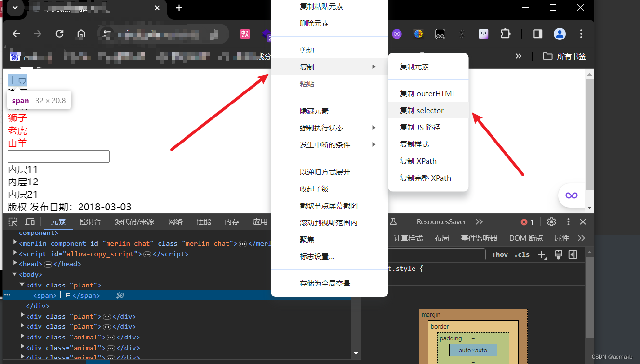
Task: Choose 截取节点屏幕截图 from context menu
Action: point(329,206)
